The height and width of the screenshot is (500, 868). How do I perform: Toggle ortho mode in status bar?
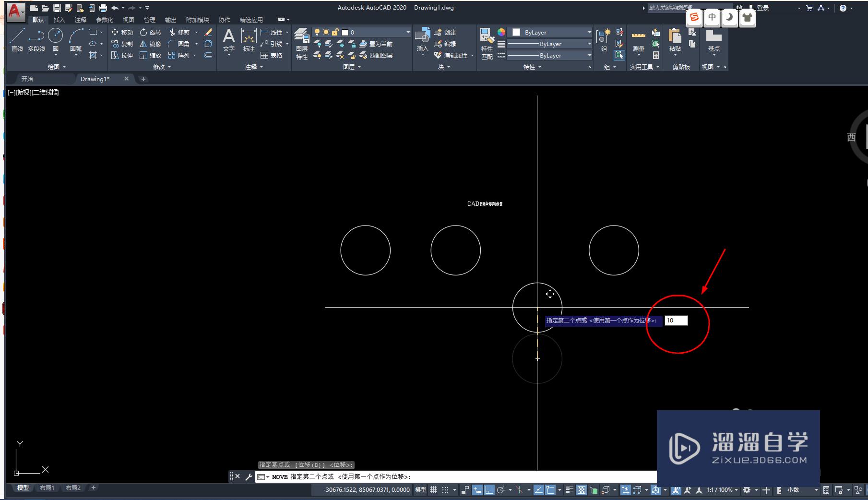pos(489,490)
